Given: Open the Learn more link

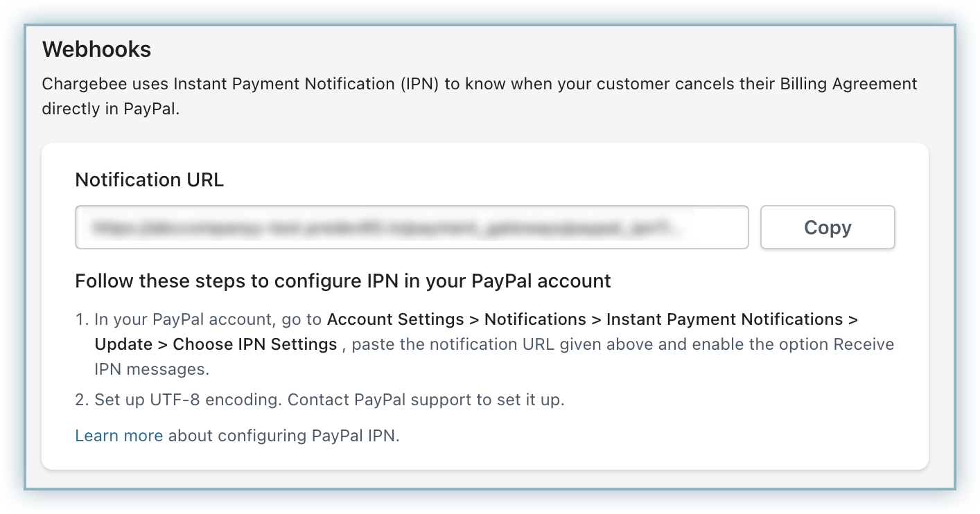Looking at the screenshot, I should 119,436.
